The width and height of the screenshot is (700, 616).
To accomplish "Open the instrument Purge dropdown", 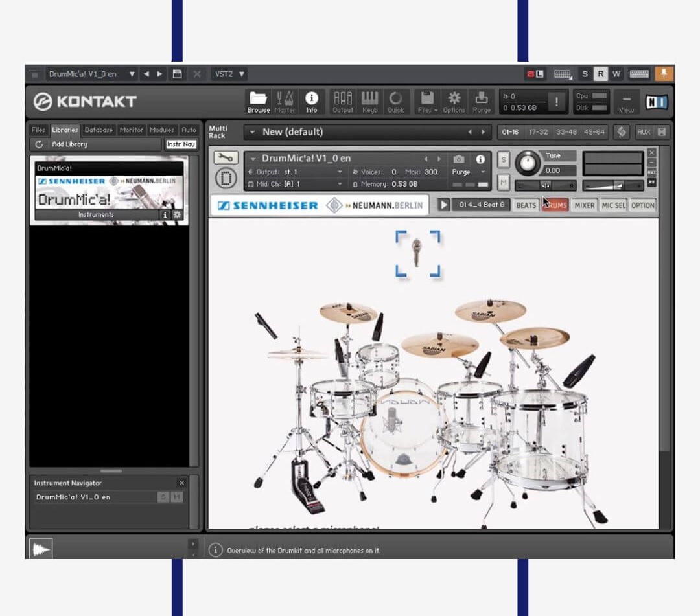I will click(469, 172).
